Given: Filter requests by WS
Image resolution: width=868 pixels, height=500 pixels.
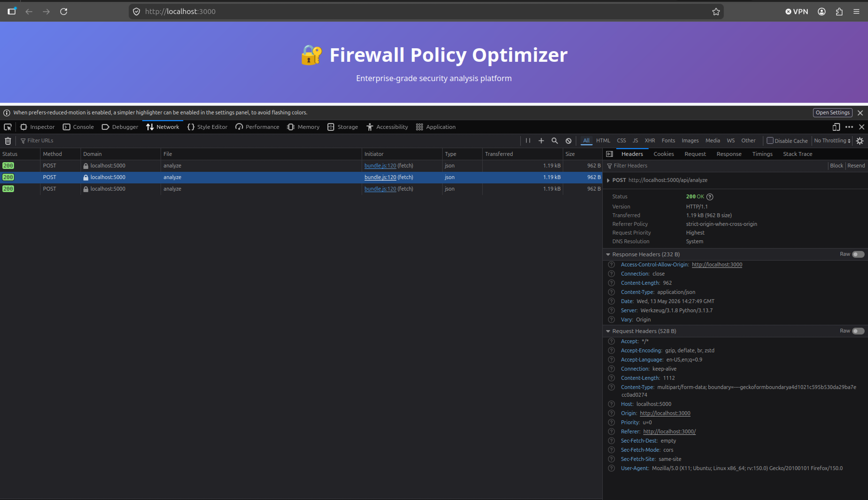Looking at the screenshot, I should click(x=731, y=140).
